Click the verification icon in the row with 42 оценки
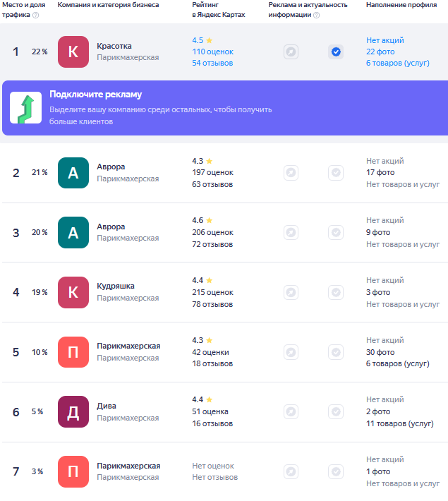The height and width of the screenshot is (501, 448). 336,352
